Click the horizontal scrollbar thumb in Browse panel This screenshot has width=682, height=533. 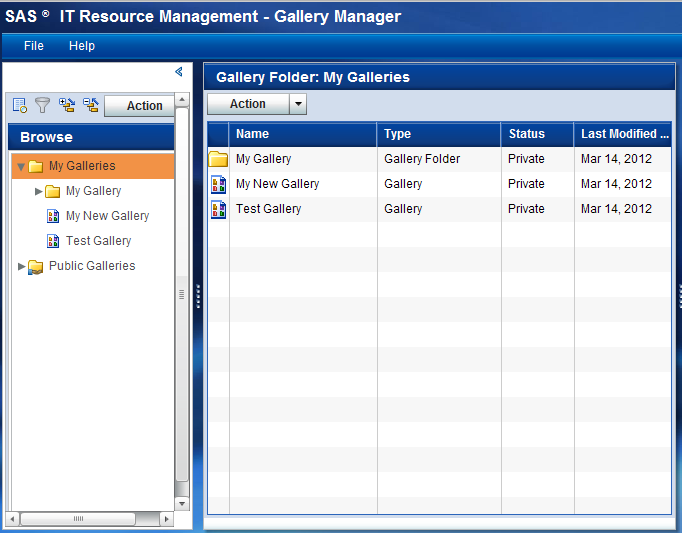tap(78, 519)
